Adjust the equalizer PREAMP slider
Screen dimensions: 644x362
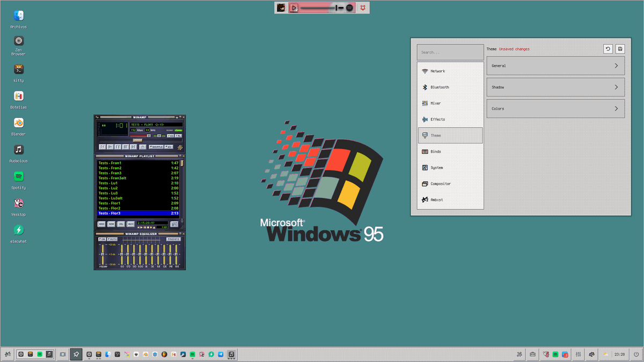point(103,254)
